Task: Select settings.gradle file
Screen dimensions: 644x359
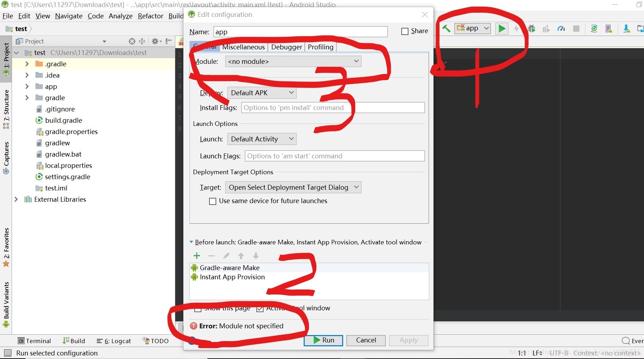Action: (67, 177)
